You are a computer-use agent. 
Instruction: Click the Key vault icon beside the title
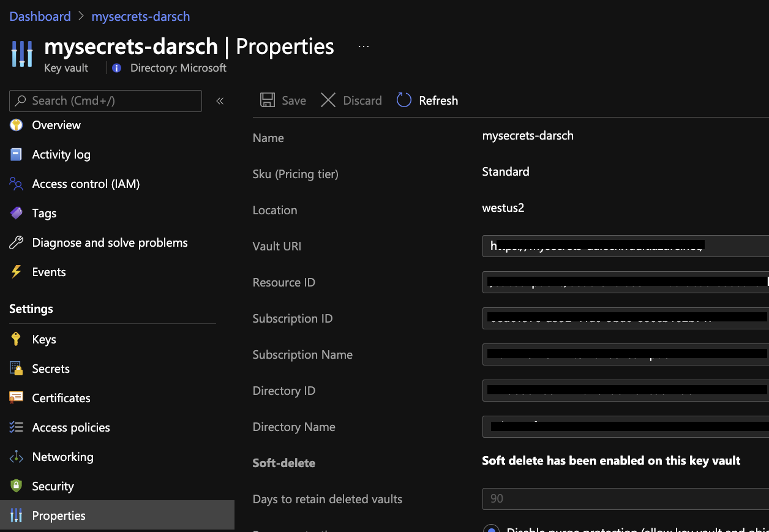pyautogui.click(x=22, y=54)
